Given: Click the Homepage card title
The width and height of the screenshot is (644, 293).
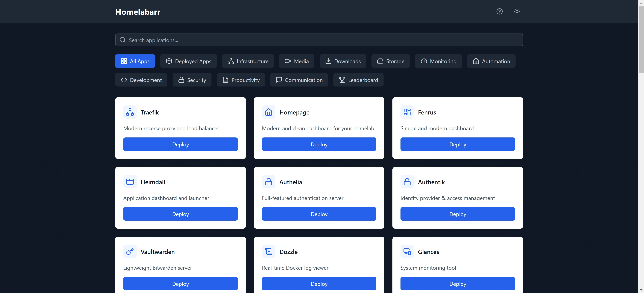Looking at the screenshot, I should click(x=294, y=112).
